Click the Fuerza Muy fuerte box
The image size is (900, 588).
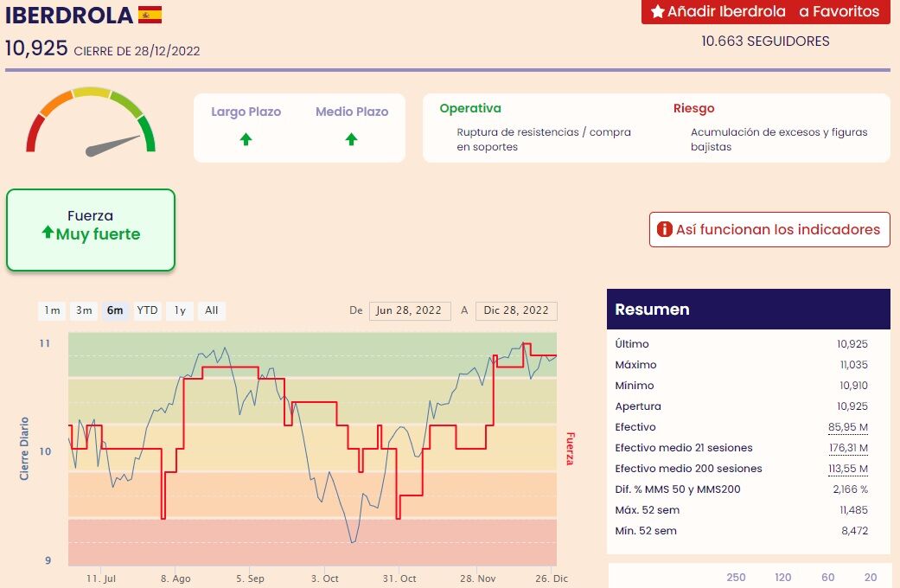point(91,230)
